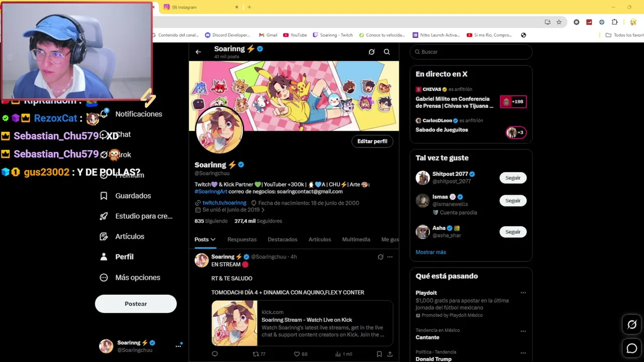This screenshot has height=362, width=644.
Task: Open the three-dot menu on the Soarinng post
Action: click(x=390, y=257)
